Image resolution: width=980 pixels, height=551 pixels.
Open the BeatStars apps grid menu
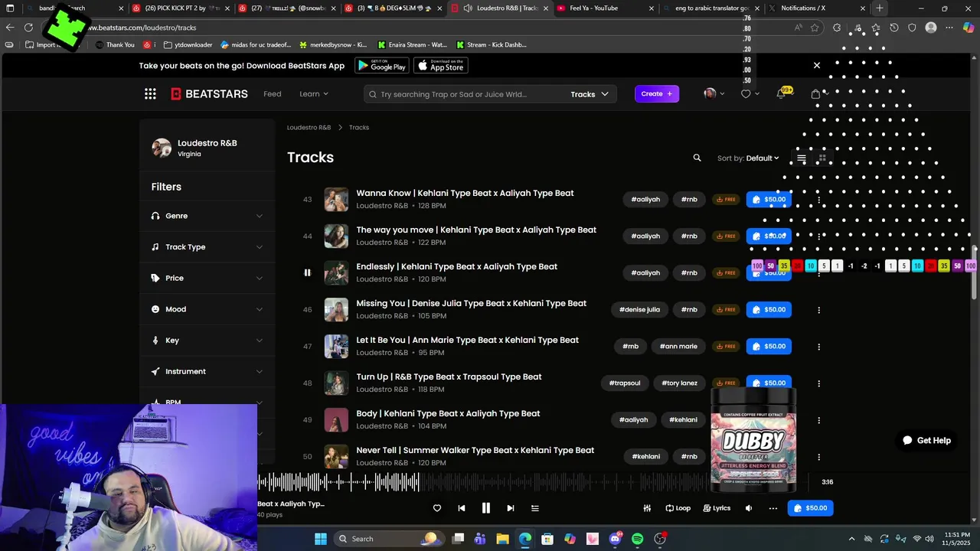(x=150, y=94)
